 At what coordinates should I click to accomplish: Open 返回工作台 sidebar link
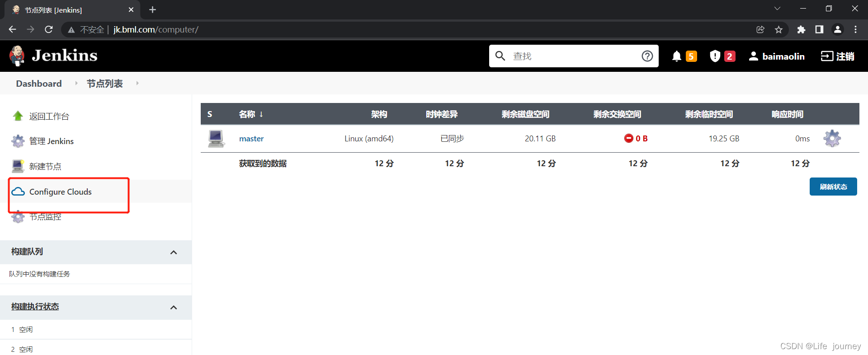pos(49,116)
